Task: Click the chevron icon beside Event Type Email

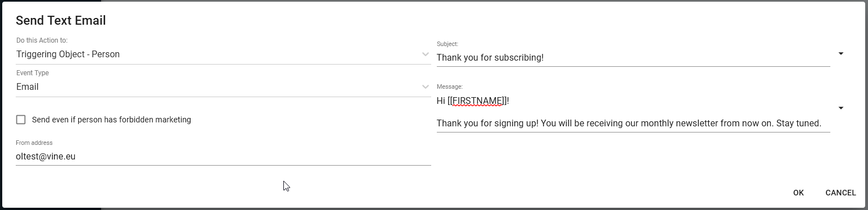Action: 426,87
